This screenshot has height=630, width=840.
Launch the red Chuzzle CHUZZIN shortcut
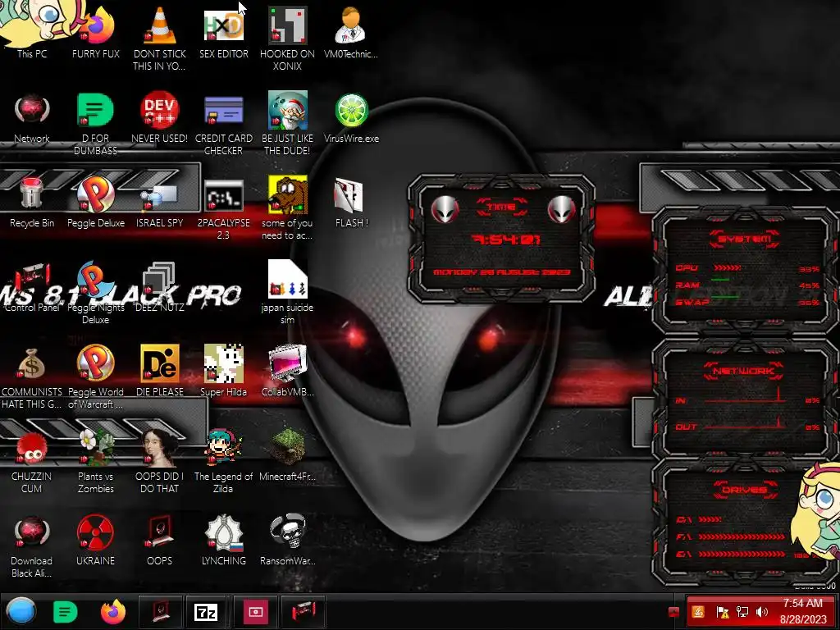(x=32, y=462)
